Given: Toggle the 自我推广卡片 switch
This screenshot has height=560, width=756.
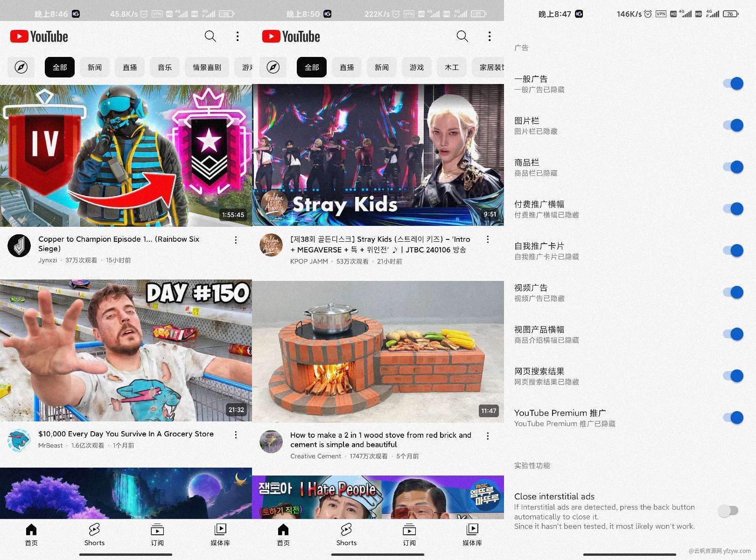Looking at the screenshot, I should click(733, 251).
